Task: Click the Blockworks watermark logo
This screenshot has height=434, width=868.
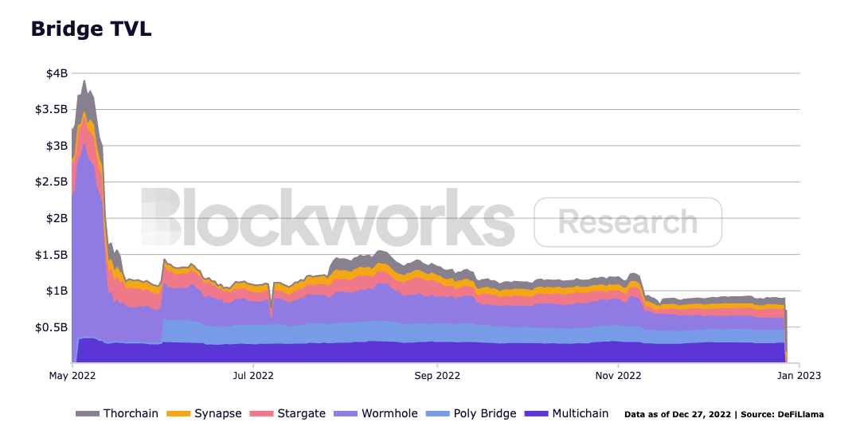Action: [327, 218]
